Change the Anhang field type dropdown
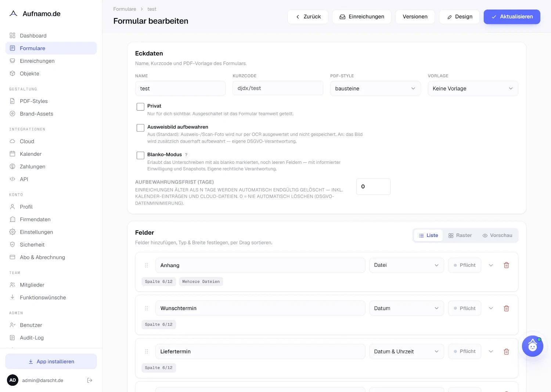551x392 pixels. 407,265
